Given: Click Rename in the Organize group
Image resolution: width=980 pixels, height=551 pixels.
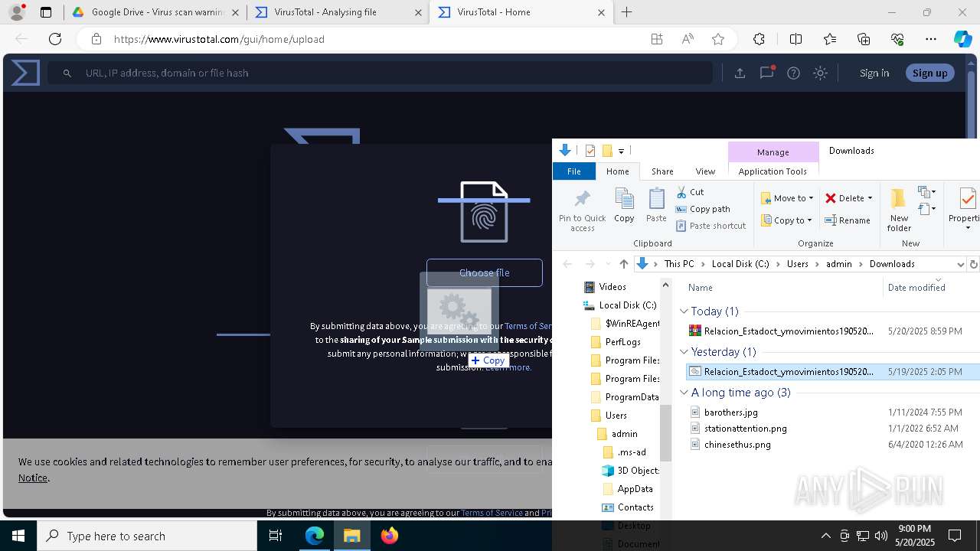Looking at the screenshot, I should [848, 220].
